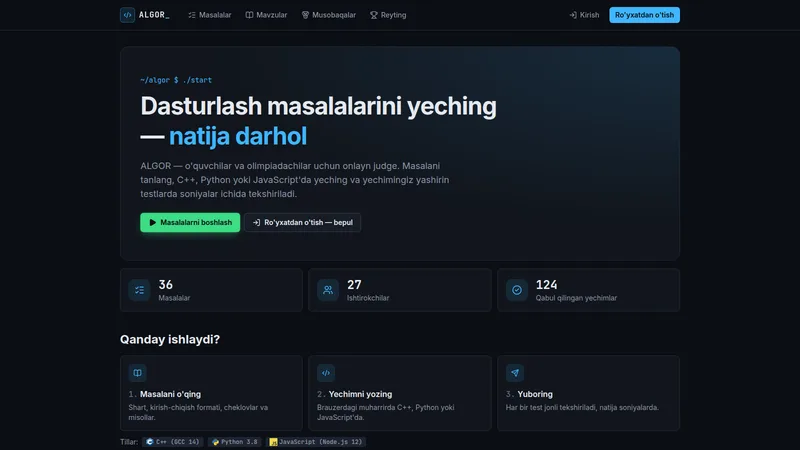Click the natija darhol blue headline text

tap(238, 136)
